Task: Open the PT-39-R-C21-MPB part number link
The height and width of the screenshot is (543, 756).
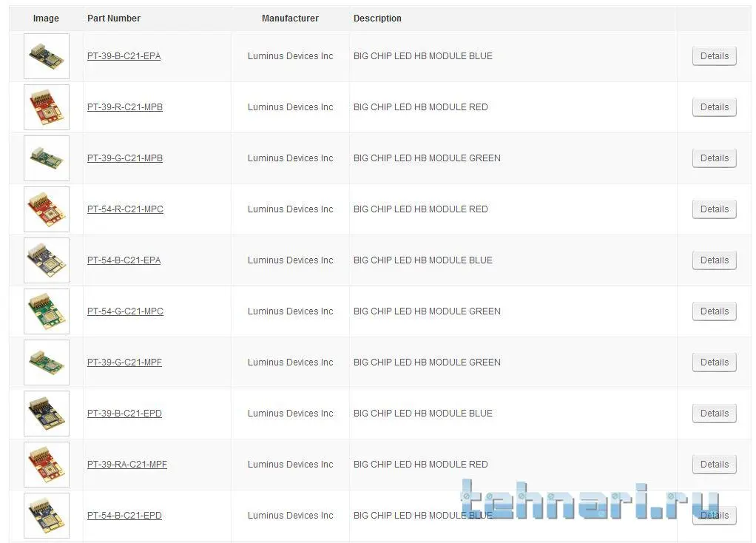Action: (x=125, y=107)
